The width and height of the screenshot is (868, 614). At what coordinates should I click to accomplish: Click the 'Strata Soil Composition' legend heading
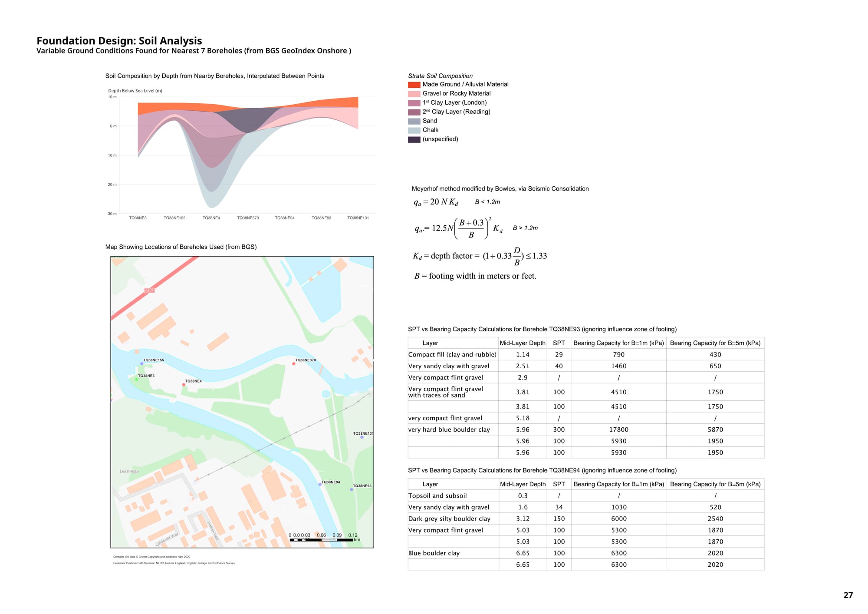[440, 76]
